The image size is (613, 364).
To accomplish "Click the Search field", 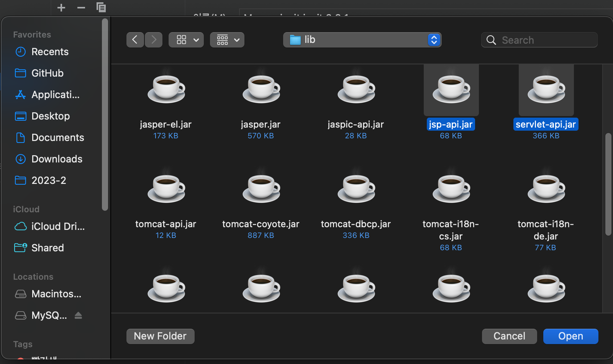I will click(539, 40).
